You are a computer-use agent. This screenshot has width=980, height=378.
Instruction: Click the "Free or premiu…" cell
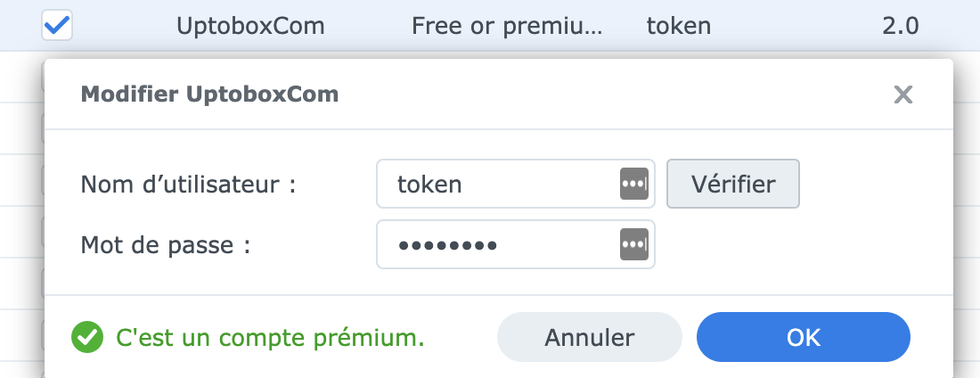[x=507, y=26]
